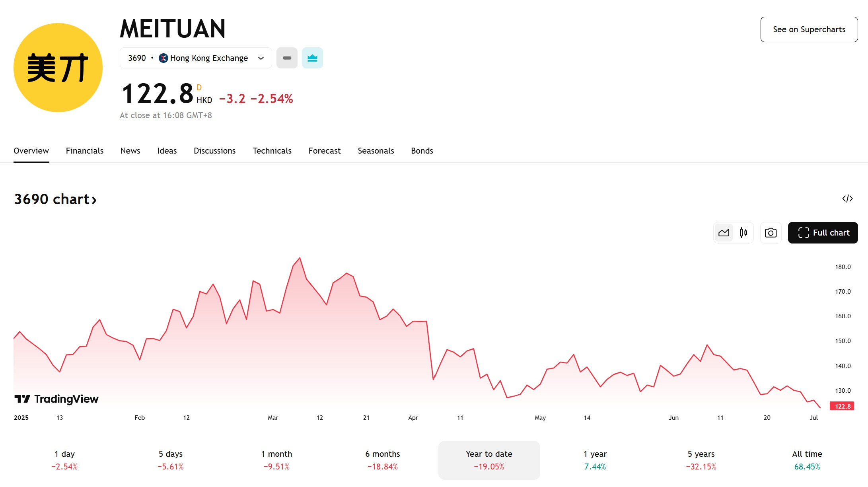The width and height of the screenshot is (868, 487).
Task: Select the Overview tab
Action: click(x=31, y=151)
